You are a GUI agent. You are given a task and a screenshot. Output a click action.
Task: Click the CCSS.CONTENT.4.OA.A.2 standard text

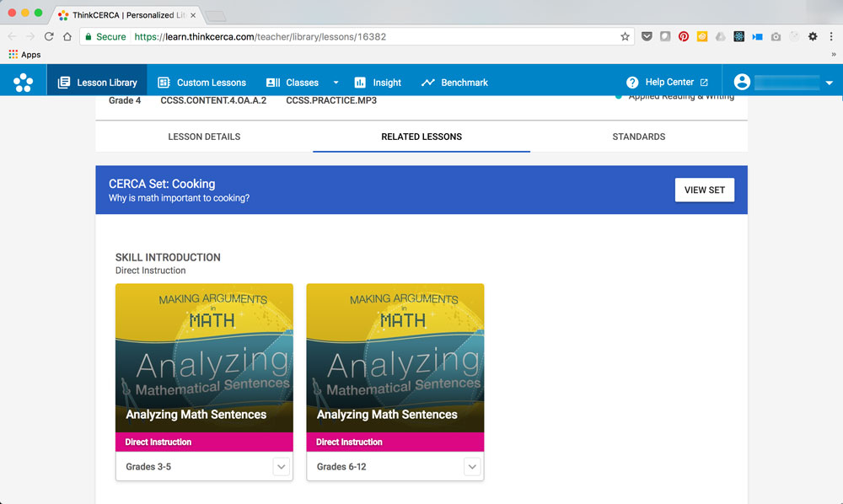[x=213, y=100]
